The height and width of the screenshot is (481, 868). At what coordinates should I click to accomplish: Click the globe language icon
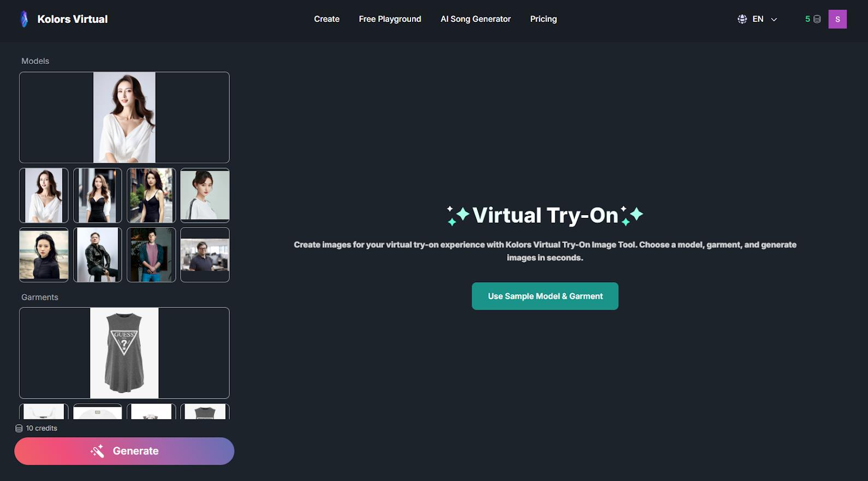pyautogui.click(x=742, y=19)
